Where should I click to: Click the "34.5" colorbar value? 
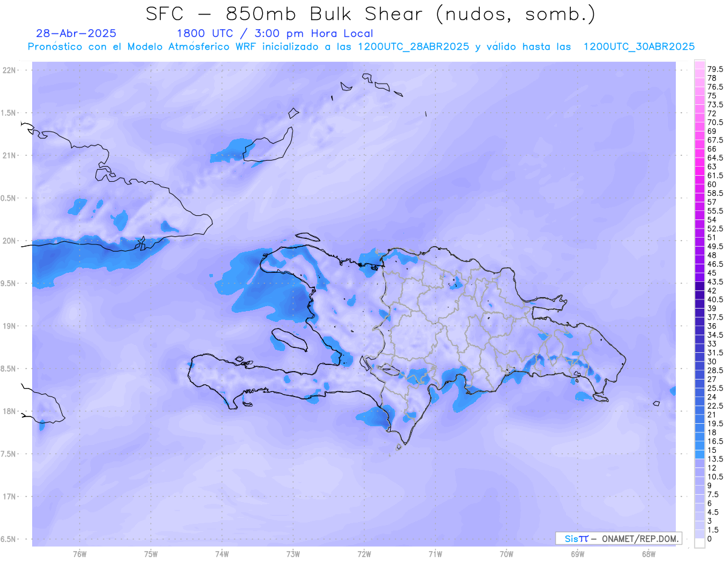[715, 335]
